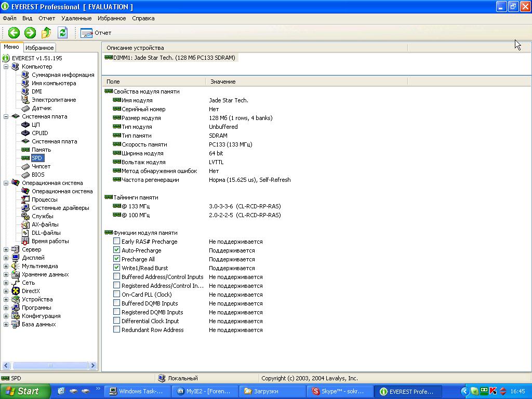Toggle the Differential Clock Input checkbox
Viewport: 532px width, 399px height.
click(116, 321)
